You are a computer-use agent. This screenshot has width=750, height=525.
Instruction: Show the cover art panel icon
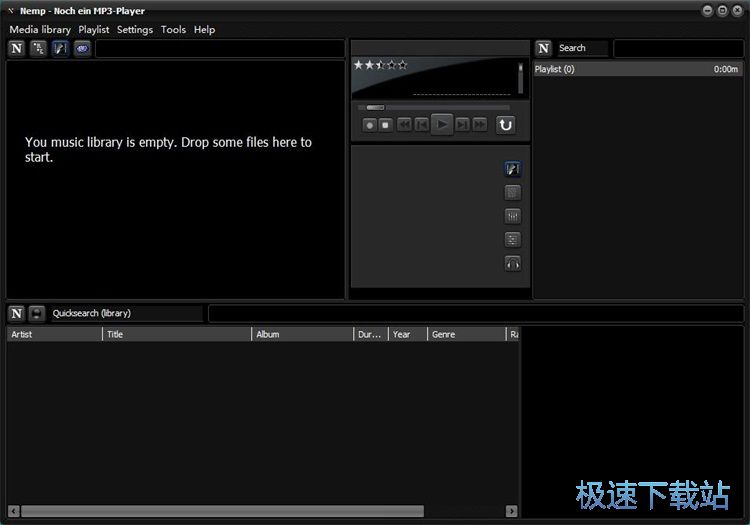[513, 169]
